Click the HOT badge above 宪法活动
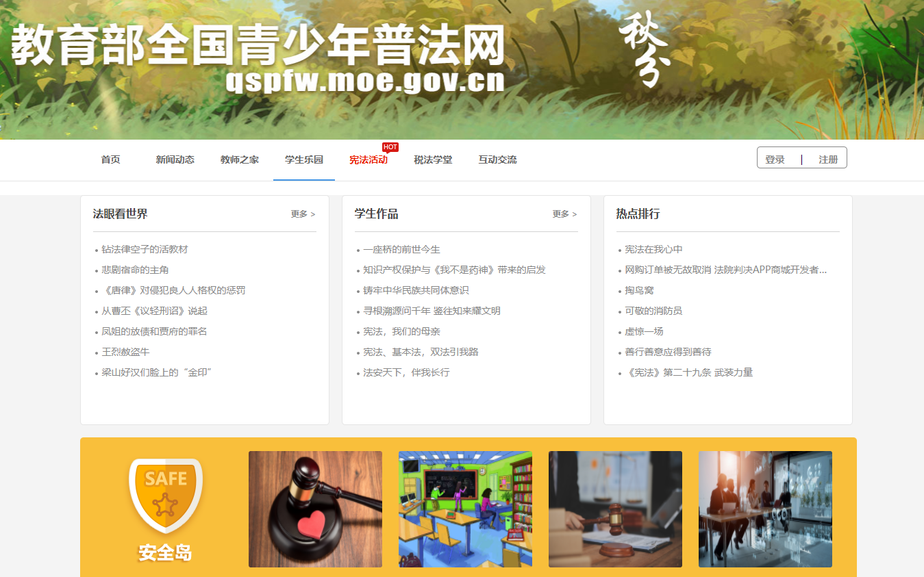Viewport: 924px width, 577px height. (x=390, y=147)
